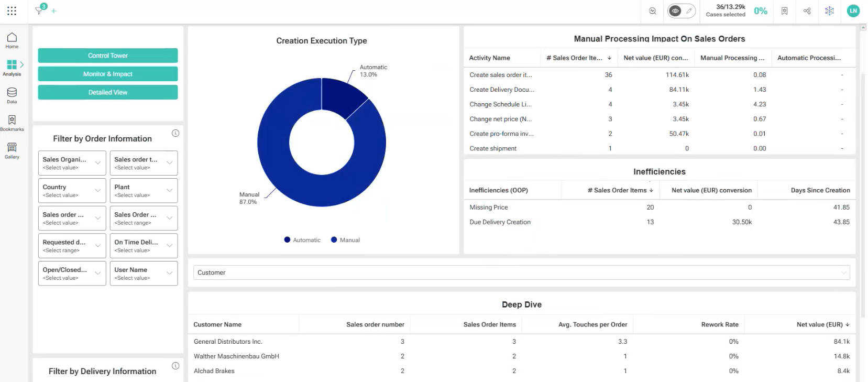Open the app launcher grid icon
This screenshot has height=382, width=868.
click(x=12, y=10)
